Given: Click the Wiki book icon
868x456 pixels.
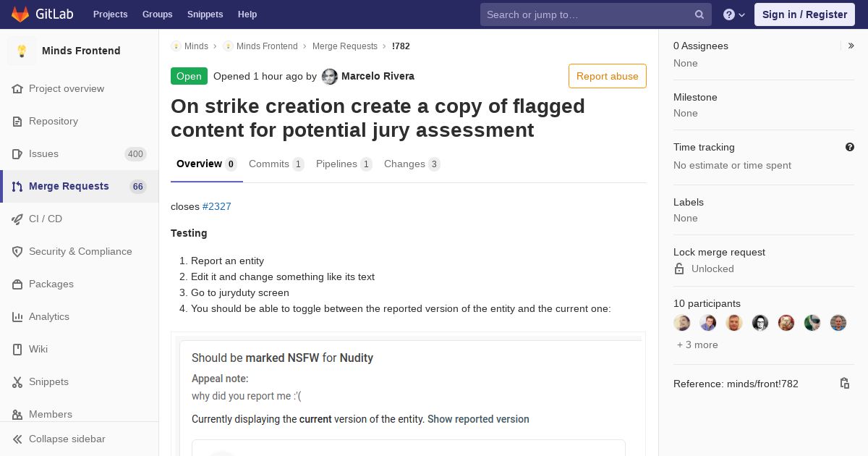Looking at the screenshot, I should 17,349.
